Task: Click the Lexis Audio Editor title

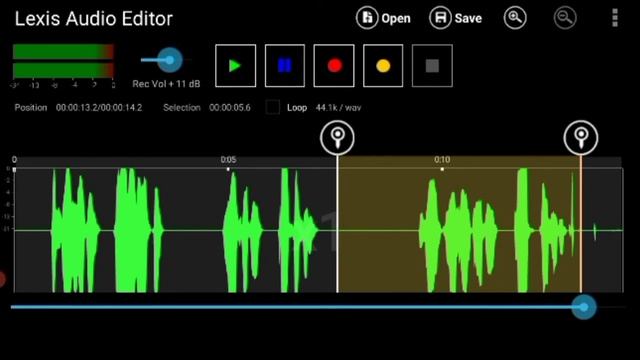Action: pos(94,19)
